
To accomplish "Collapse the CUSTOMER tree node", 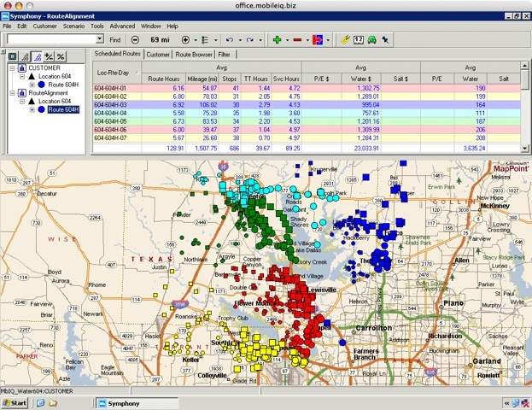I will 12,67.
